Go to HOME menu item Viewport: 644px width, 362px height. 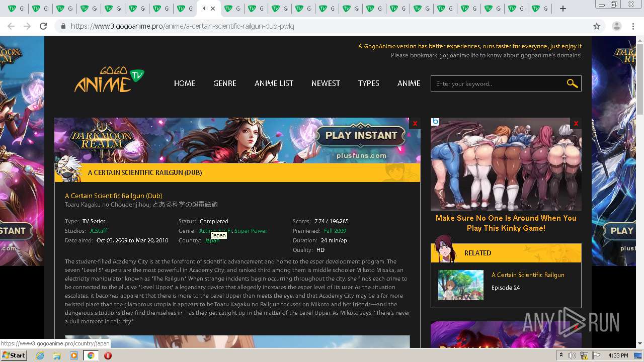click(x=184, y=83)
